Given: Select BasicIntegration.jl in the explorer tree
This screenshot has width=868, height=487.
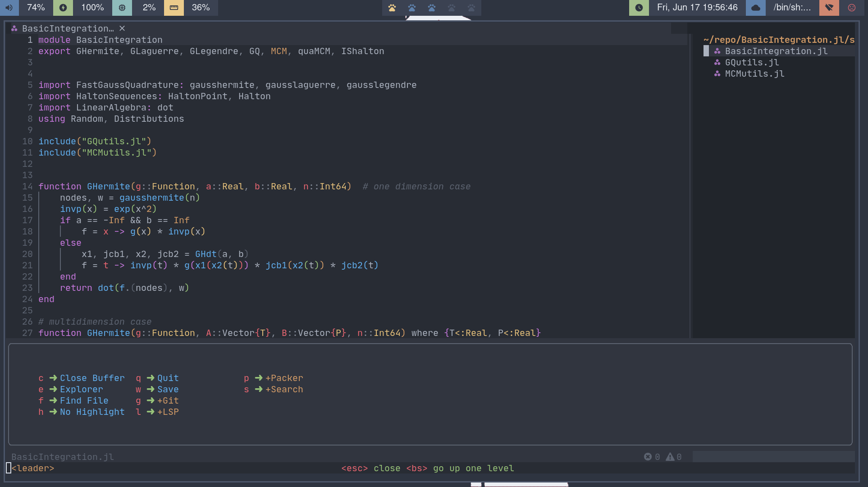Looking at the screenshot, I should point(776,51).
